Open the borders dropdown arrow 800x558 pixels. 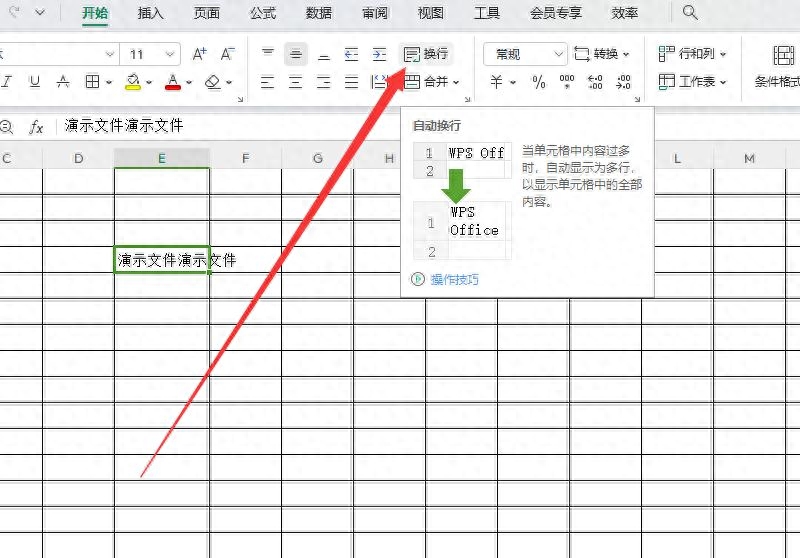pyautogui.click(x=109, y=82)
